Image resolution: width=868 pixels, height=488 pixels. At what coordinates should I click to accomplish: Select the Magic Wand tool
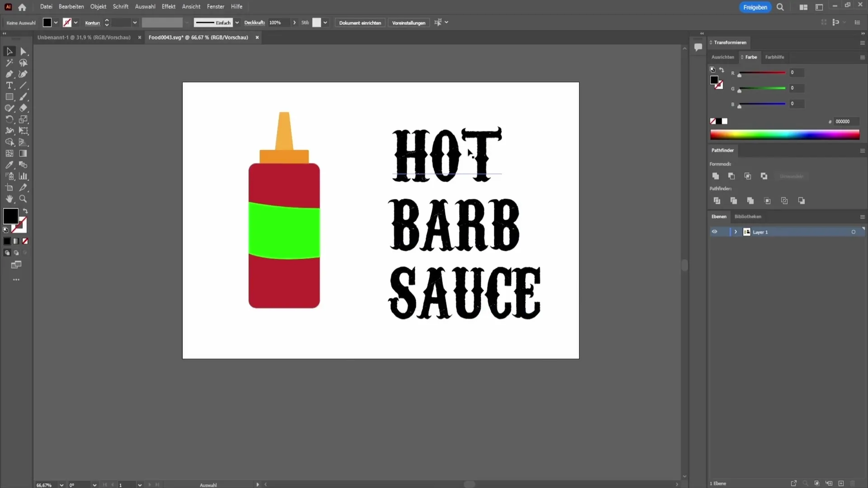pyautogui.click(x=9, y=63)
